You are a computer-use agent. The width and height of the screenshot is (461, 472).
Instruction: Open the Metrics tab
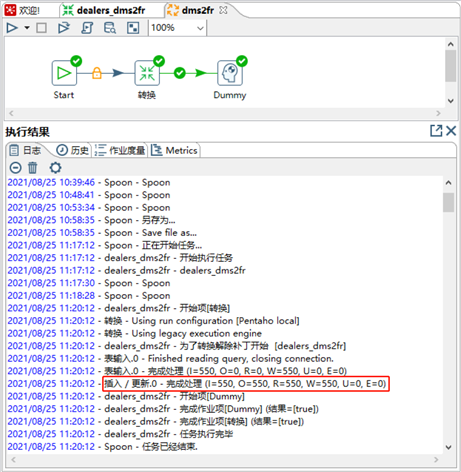175,150
